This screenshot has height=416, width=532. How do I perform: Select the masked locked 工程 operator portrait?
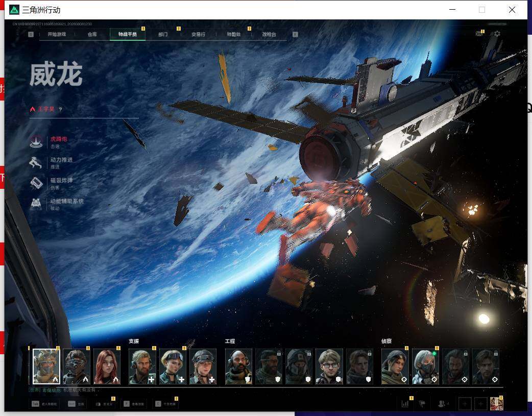click(x=299, y=366)
